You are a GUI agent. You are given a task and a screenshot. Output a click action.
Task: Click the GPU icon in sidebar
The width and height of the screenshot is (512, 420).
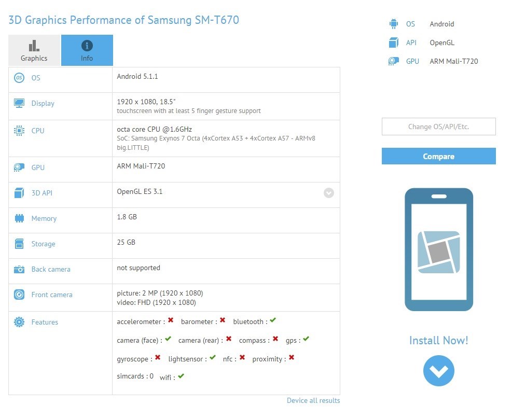(x=394, y=61)
